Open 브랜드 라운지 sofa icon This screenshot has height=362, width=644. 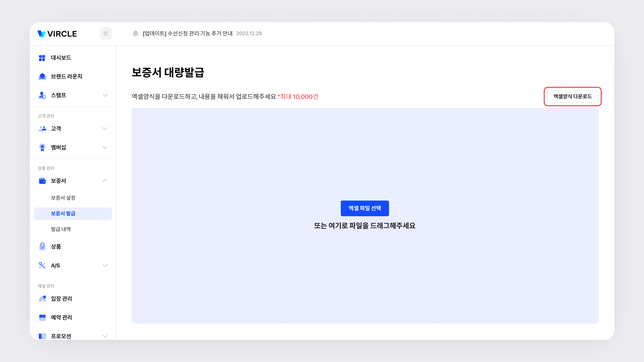pos(42,77)
